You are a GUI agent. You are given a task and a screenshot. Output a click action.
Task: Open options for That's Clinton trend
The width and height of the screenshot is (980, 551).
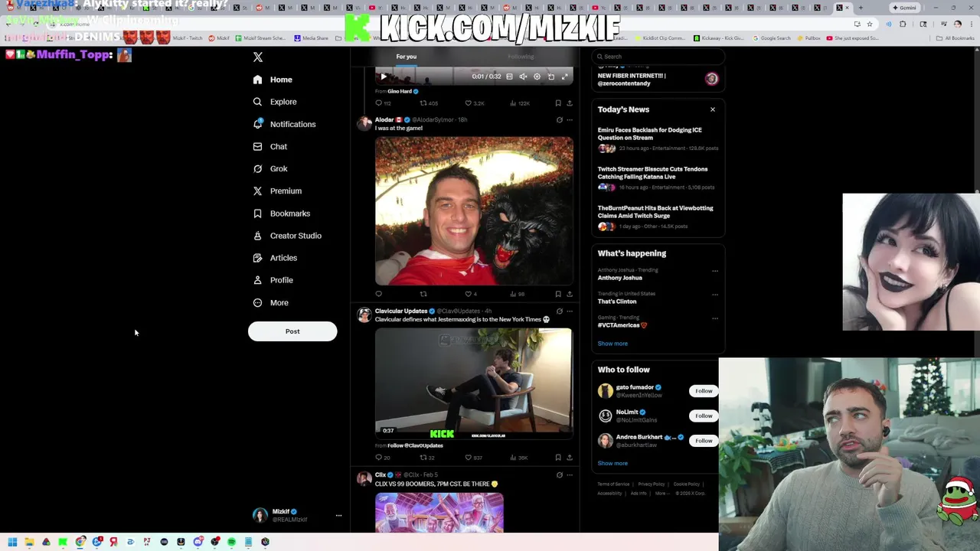[x=715, y=295]
